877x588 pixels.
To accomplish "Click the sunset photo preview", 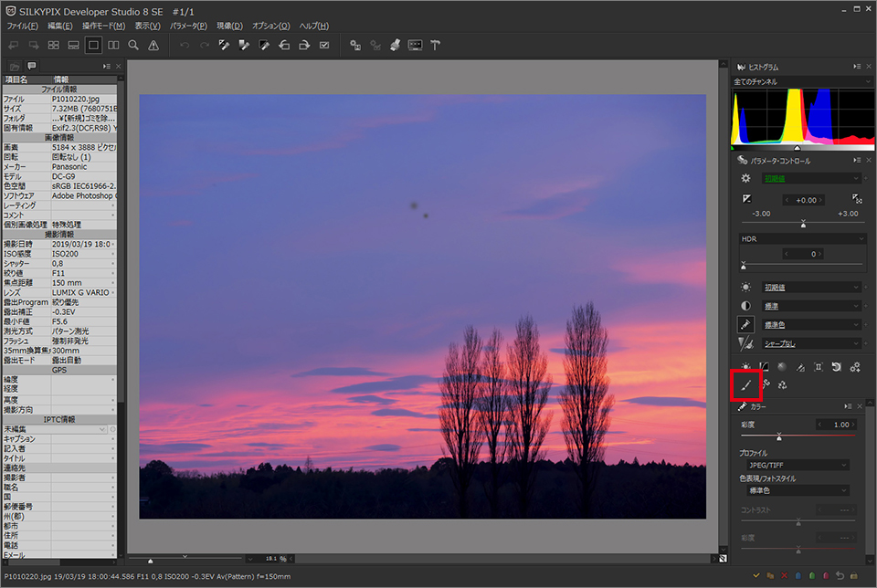I will pos(422,306).
